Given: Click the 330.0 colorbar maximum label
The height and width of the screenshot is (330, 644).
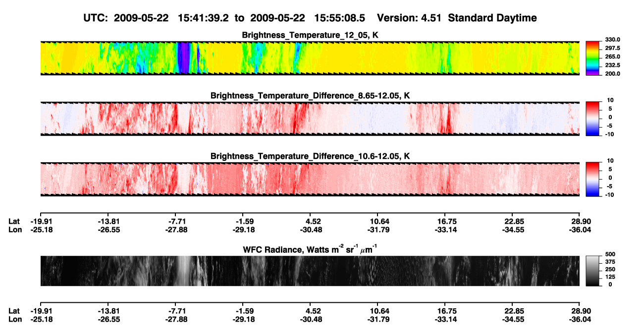Looking at the screenshot, I should (x=613, y=40).
